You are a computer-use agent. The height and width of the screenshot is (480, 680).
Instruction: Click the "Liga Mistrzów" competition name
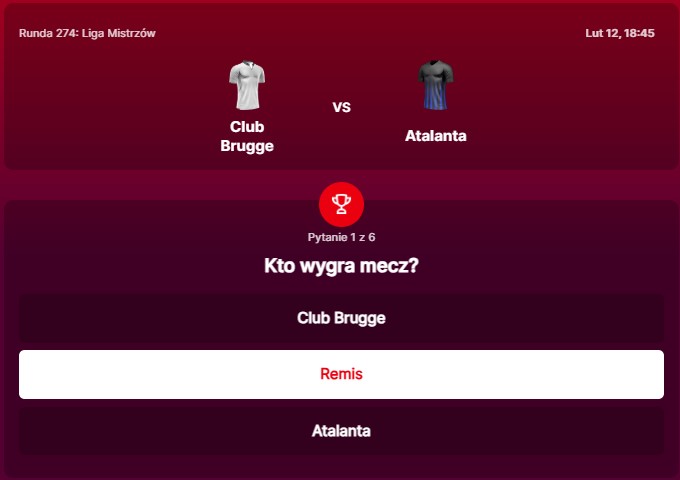pos(122,33)
